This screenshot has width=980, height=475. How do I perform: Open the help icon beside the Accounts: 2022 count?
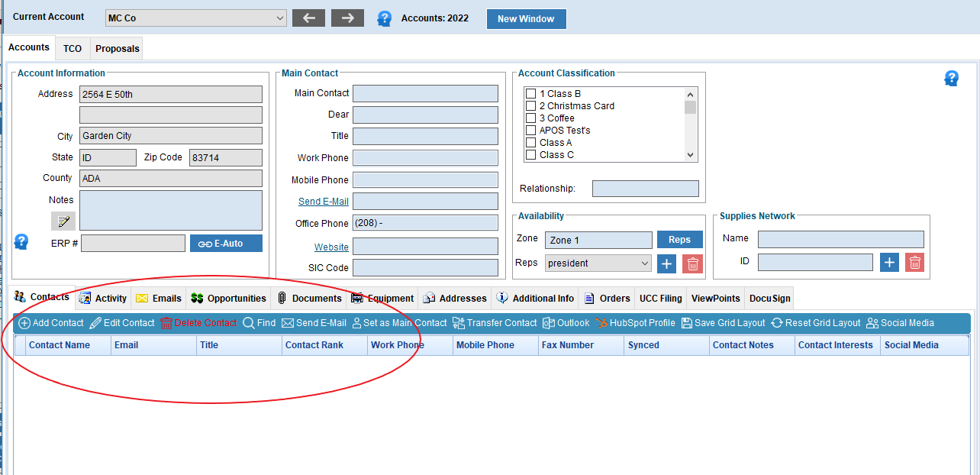point(385,19)
